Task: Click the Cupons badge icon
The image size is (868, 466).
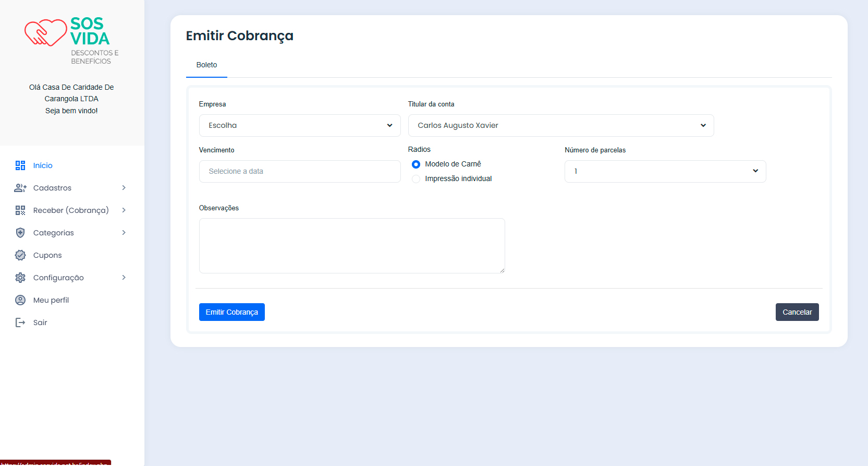Action: point(20,255)
